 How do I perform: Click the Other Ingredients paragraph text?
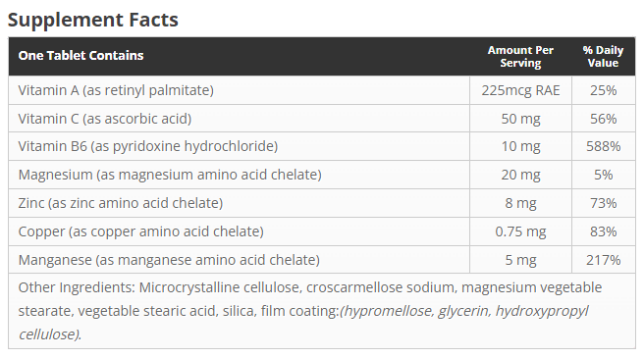310,311
